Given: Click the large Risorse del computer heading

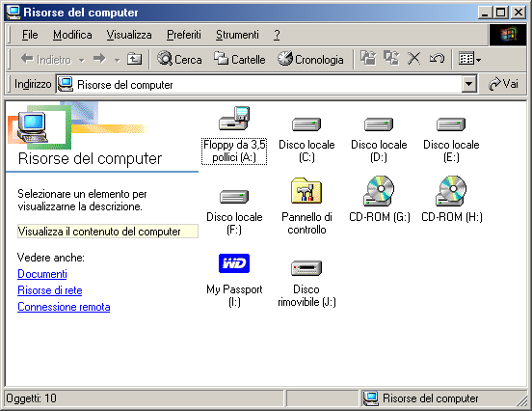Looking at the screenshot, I should (90, 158).
